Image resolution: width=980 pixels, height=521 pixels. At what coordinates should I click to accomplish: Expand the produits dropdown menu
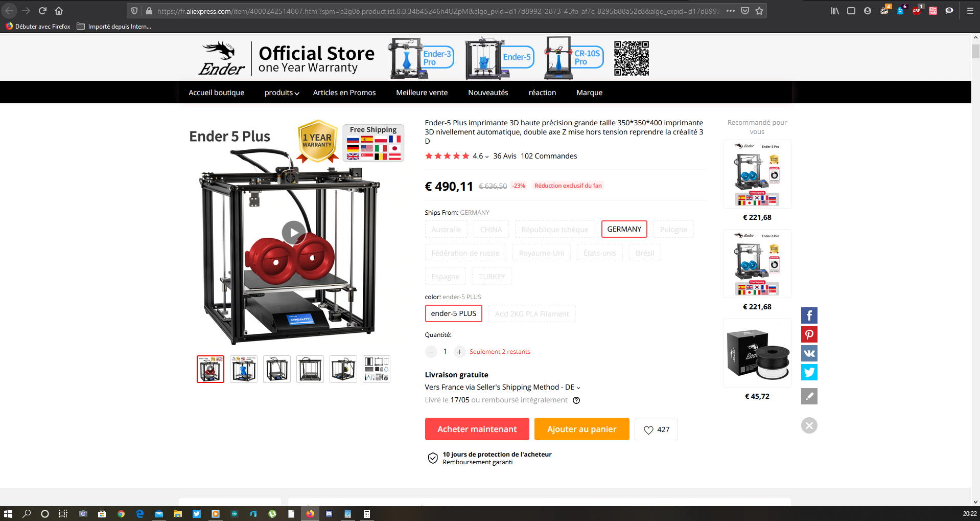point(282,93)
